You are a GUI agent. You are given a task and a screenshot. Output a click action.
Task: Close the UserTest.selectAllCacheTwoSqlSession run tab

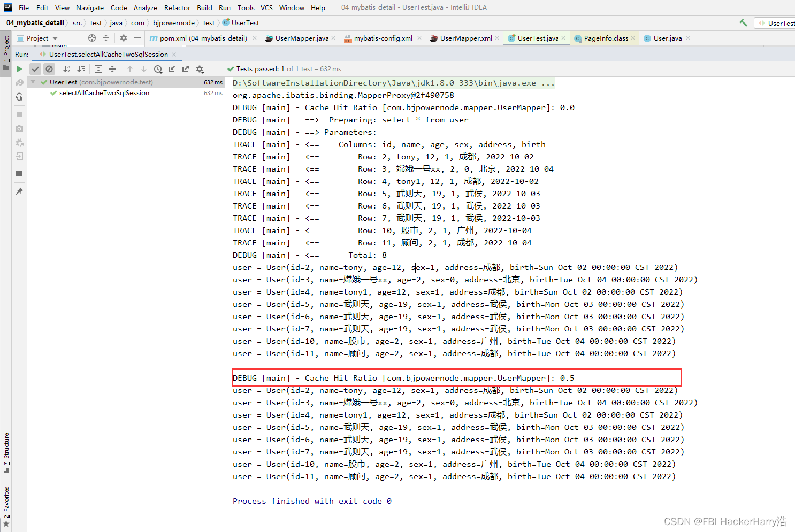[174, 54]
